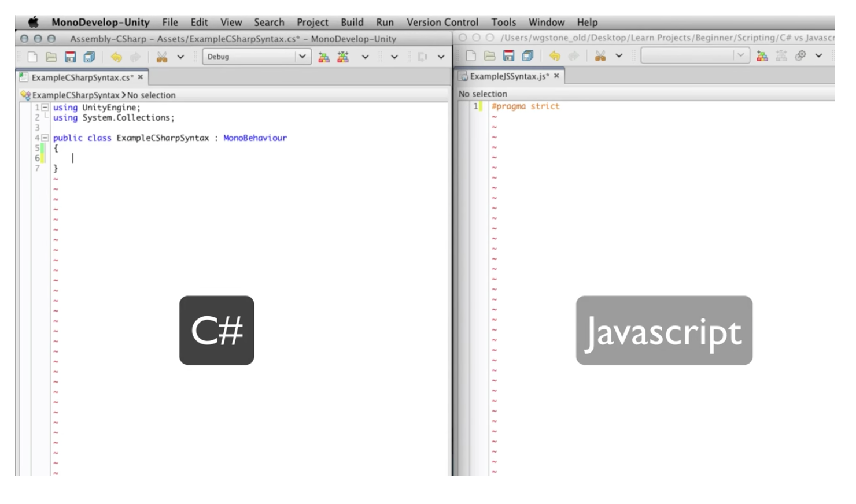Screen dimensions: 856x504
Task: Collapse the class block at line 4
Action: click(45, 138)
